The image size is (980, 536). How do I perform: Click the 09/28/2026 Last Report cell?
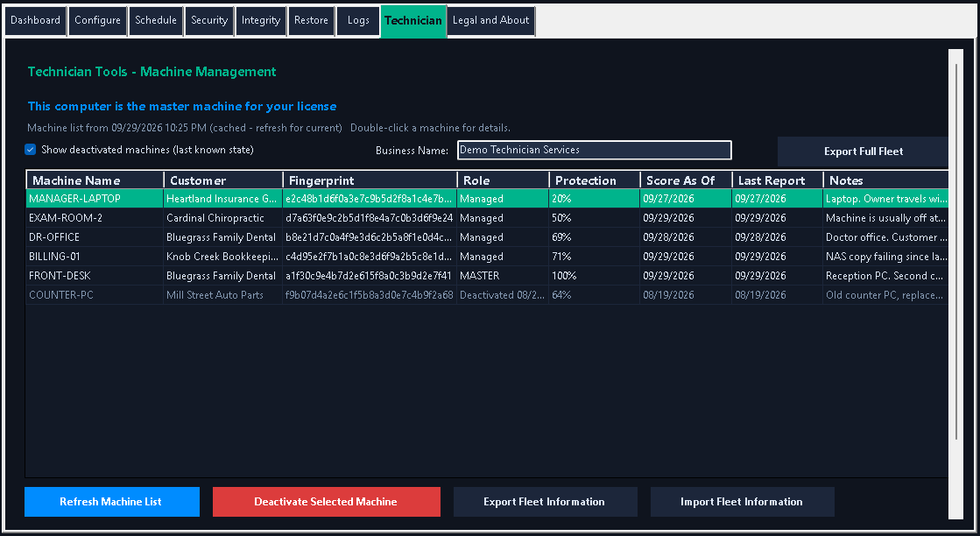pos(778,237)
